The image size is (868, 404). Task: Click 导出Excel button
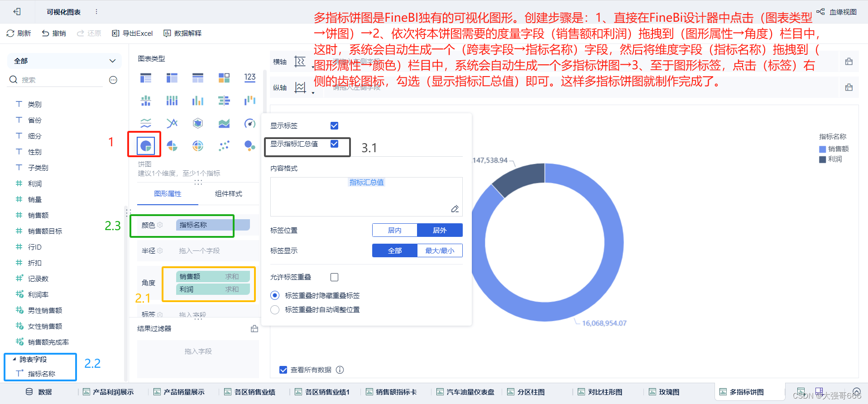(x=133, y=33)
